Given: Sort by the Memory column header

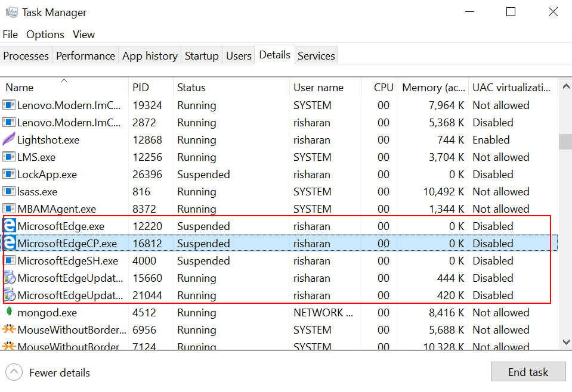Looking at the screenshot, I should click(x=432, y=88).
